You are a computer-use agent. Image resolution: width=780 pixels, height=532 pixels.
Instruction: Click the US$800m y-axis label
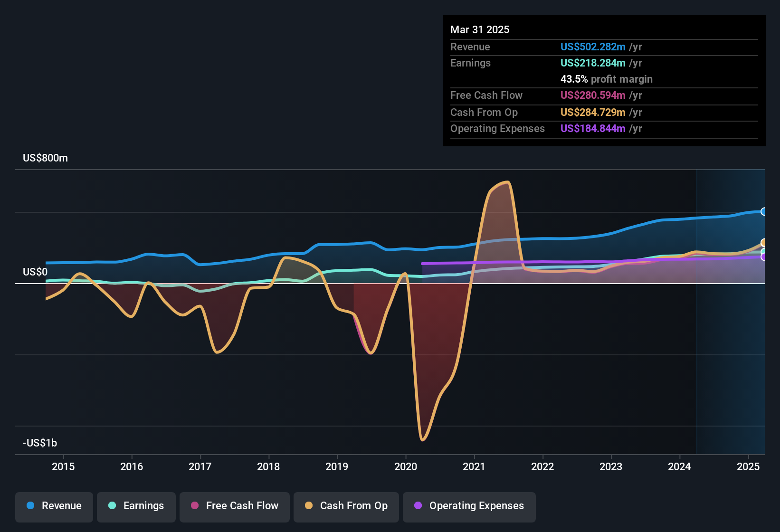[45, 158]
